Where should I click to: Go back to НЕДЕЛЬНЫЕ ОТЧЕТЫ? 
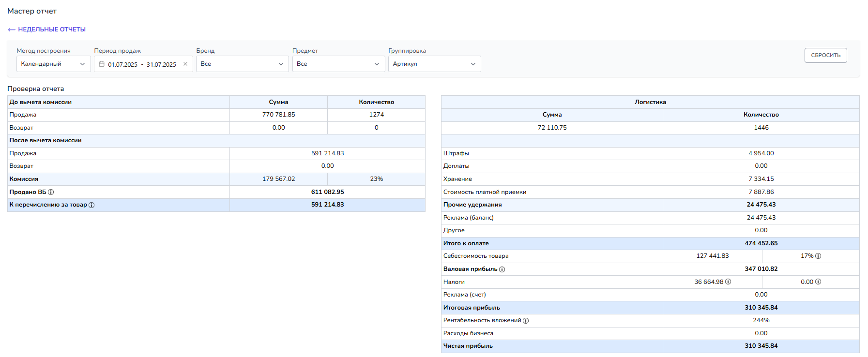point(47,30)
